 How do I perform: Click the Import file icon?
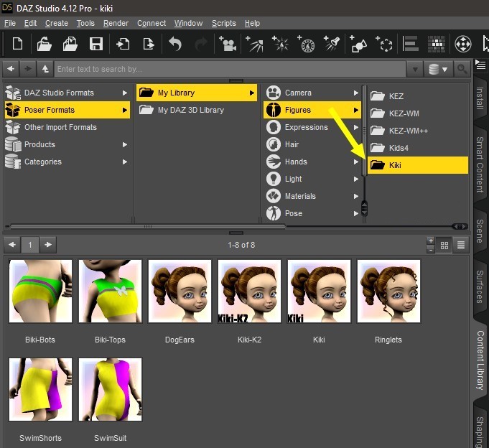click(123, 44)
